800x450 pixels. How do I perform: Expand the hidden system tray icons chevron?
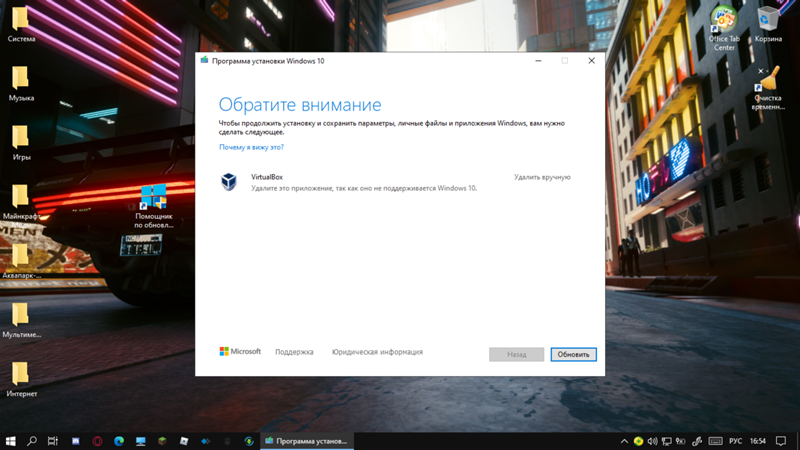(624, 441)
